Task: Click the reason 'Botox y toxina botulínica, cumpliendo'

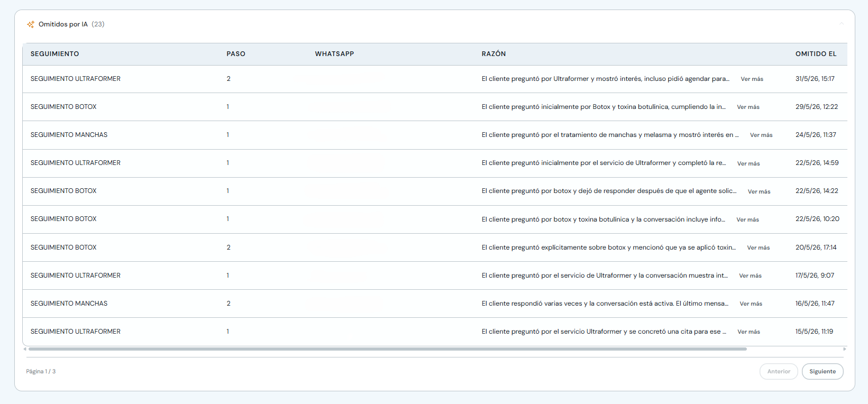Action: pyautogui.click(x=604, y=107)
